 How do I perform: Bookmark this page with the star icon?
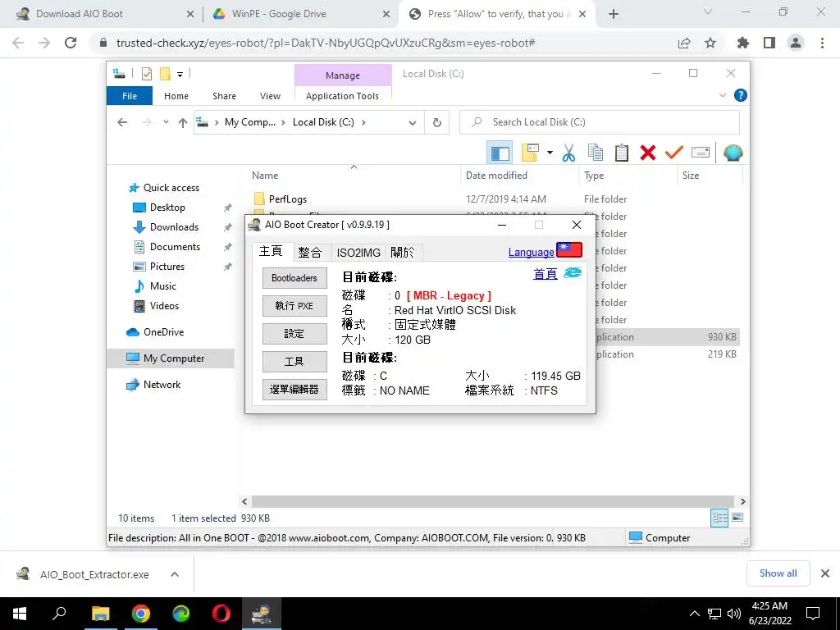pyautogui.click(x=710, y=43)
